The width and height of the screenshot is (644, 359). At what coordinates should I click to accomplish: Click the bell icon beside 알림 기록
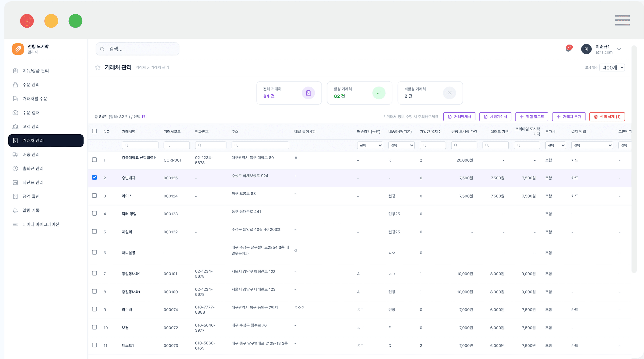pyautogui.click(x=15, y=210)
